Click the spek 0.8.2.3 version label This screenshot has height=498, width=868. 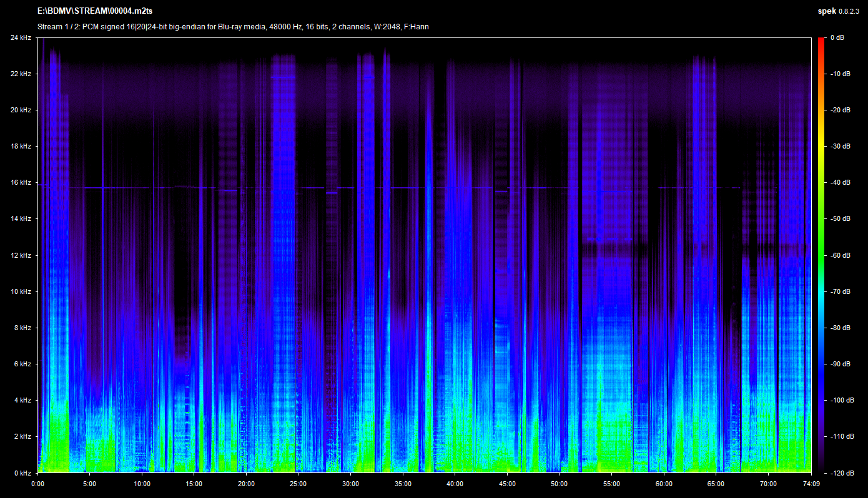tap(841, 11)
